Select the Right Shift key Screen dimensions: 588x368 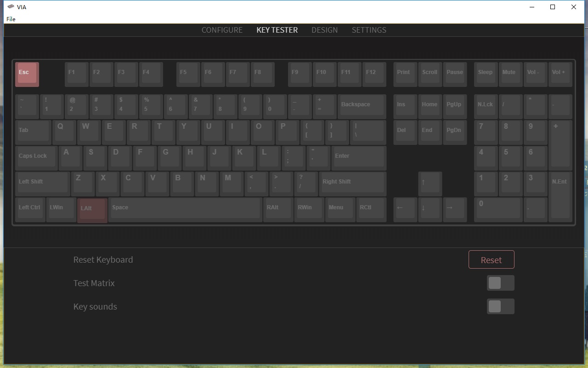pyautogui.click(x=353, y=184)
